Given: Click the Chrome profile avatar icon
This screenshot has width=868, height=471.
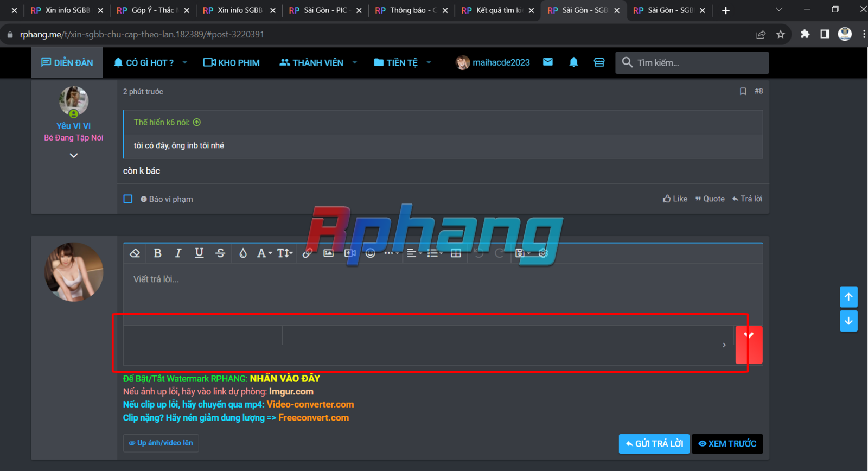Looking at the screenshot, I should click(845, 34).
